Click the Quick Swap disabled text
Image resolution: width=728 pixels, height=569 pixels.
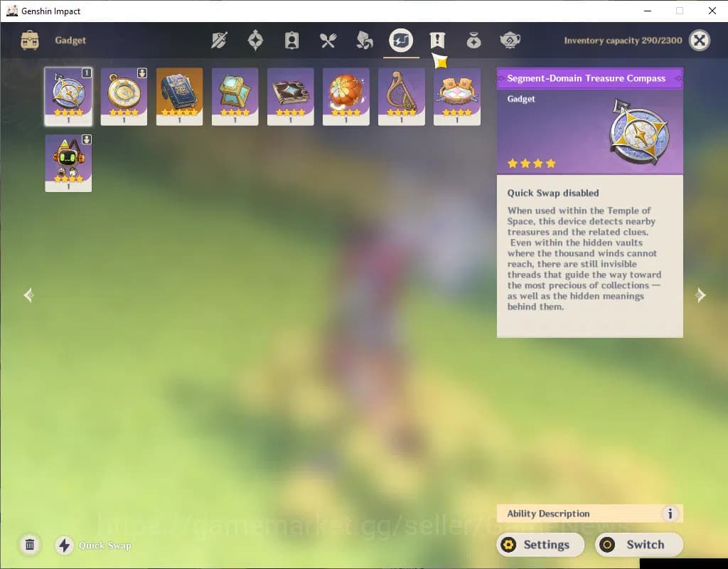tap(553, 193)
